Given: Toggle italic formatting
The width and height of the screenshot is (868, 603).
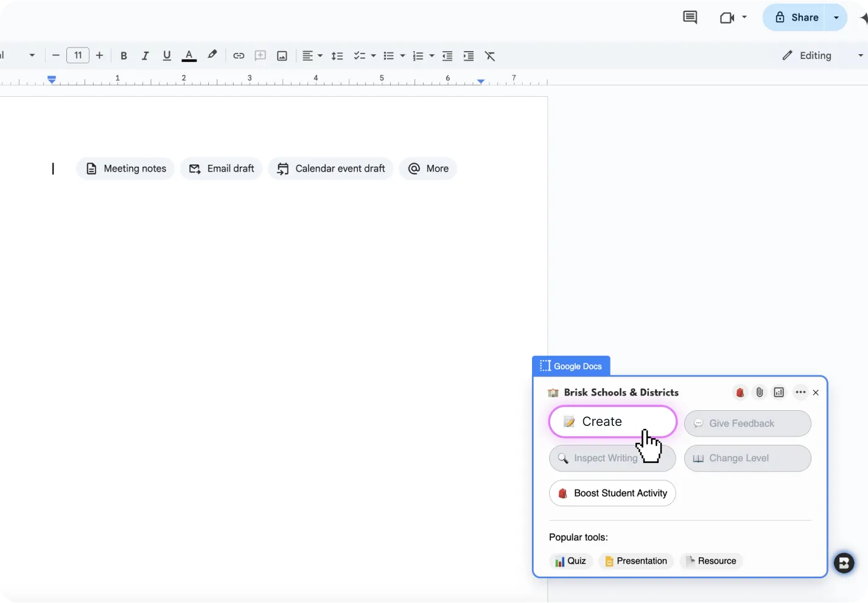Looking at the screenshot, I should tap(145, 56).
